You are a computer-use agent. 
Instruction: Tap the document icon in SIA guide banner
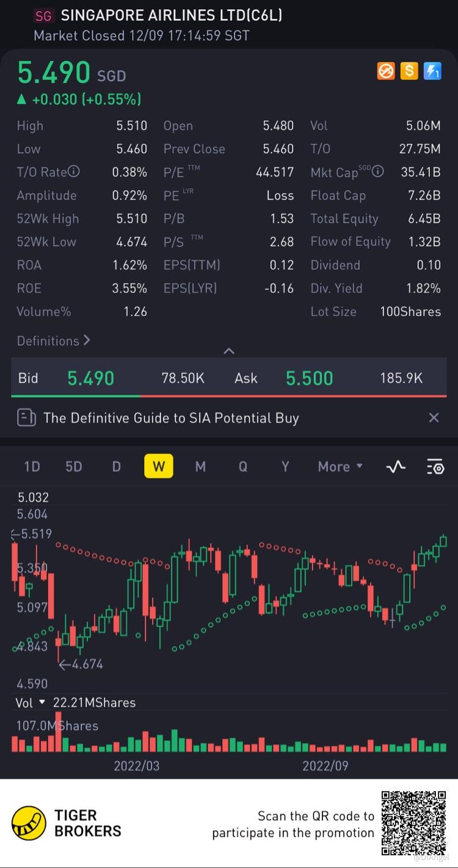[26, 418]
